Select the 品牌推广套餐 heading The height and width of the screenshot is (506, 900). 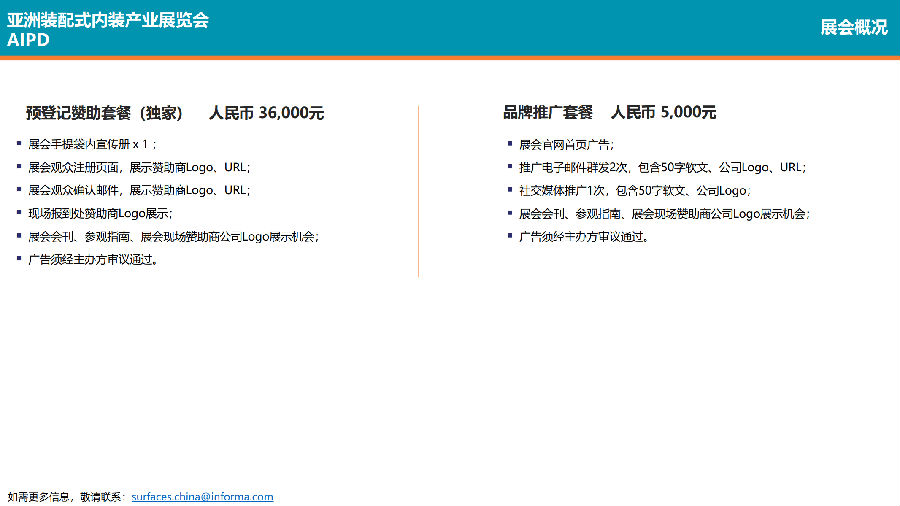548,112
